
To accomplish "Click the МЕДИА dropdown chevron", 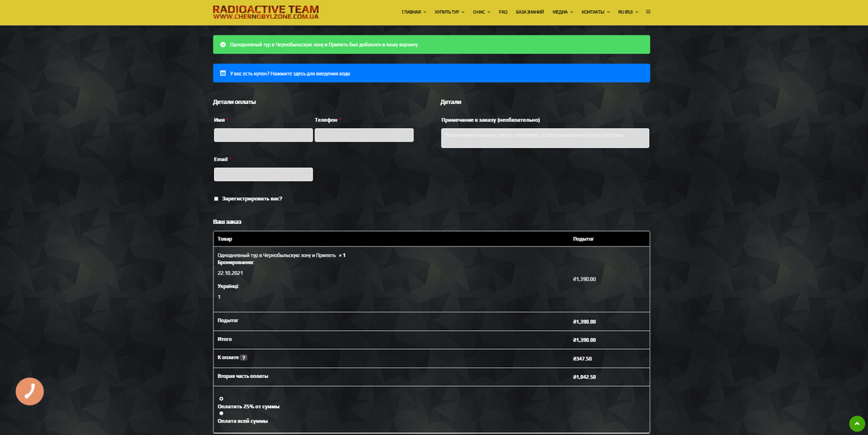I will tap(571, 12).
